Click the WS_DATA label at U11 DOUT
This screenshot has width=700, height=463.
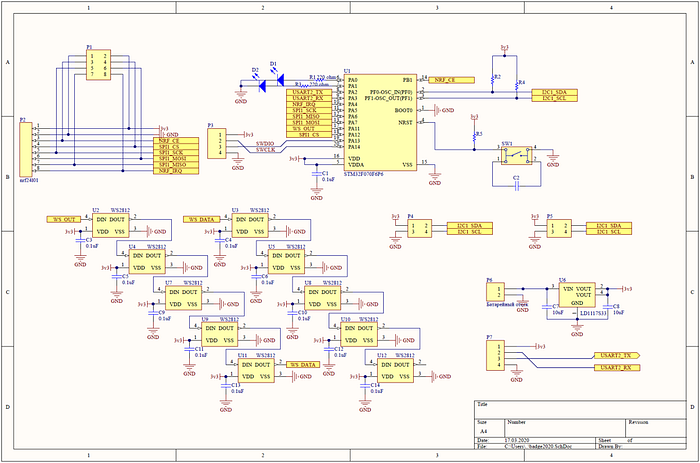(x=303, y=365)
